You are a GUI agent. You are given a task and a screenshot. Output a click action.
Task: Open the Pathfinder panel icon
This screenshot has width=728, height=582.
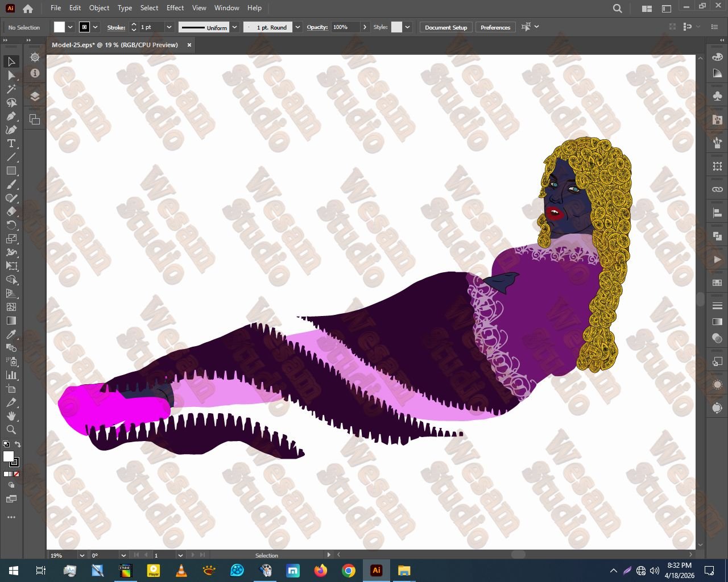pos(717,236)
